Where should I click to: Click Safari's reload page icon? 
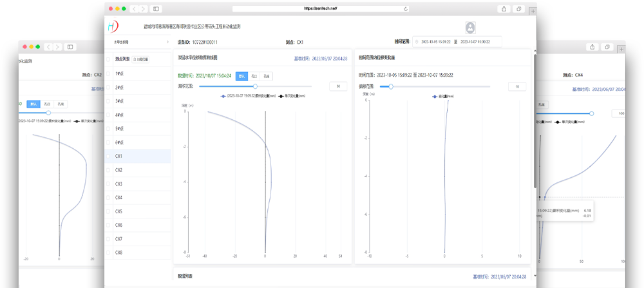[406, 8]
